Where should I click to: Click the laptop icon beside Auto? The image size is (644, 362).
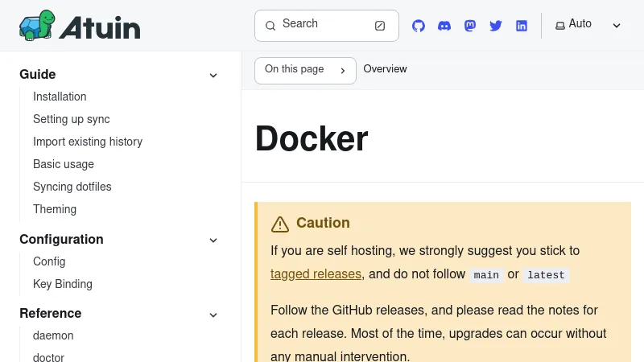point(559,26)
